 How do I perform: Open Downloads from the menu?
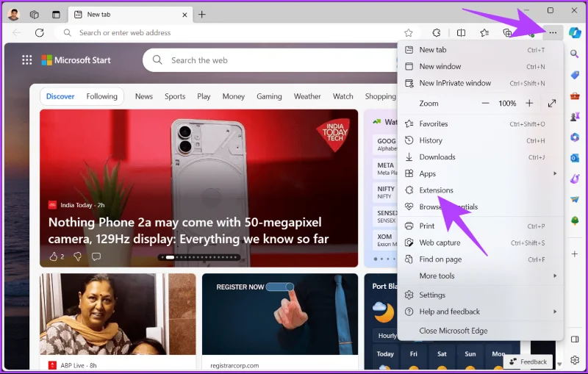coord(481,157)
